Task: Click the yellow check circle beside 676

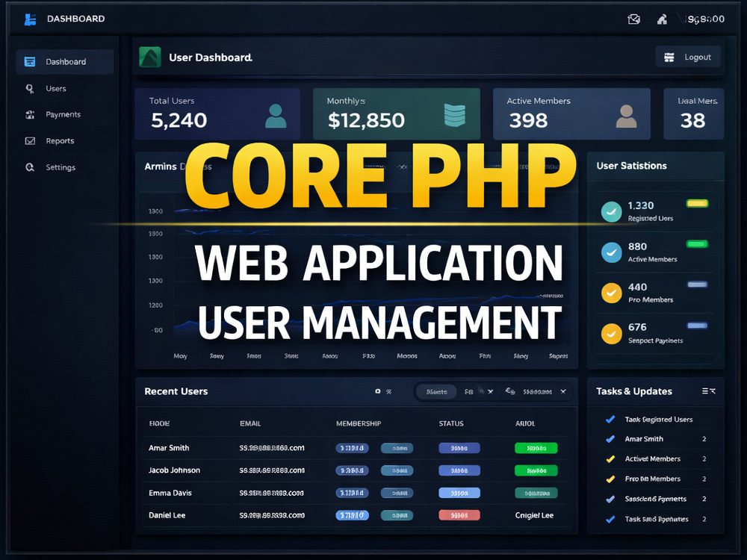Action: click(x=611, y=333)
